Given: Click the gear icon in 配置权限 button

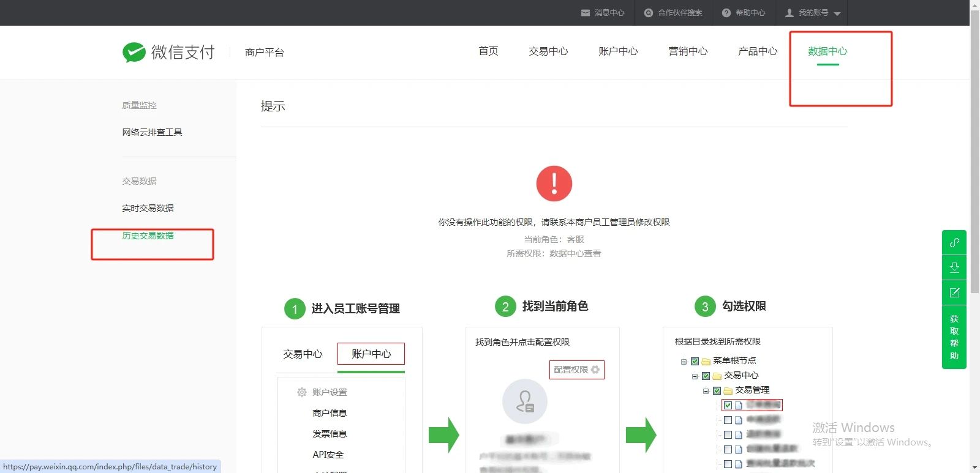Looking at the screenshot, I should click(x=595, y=370).
